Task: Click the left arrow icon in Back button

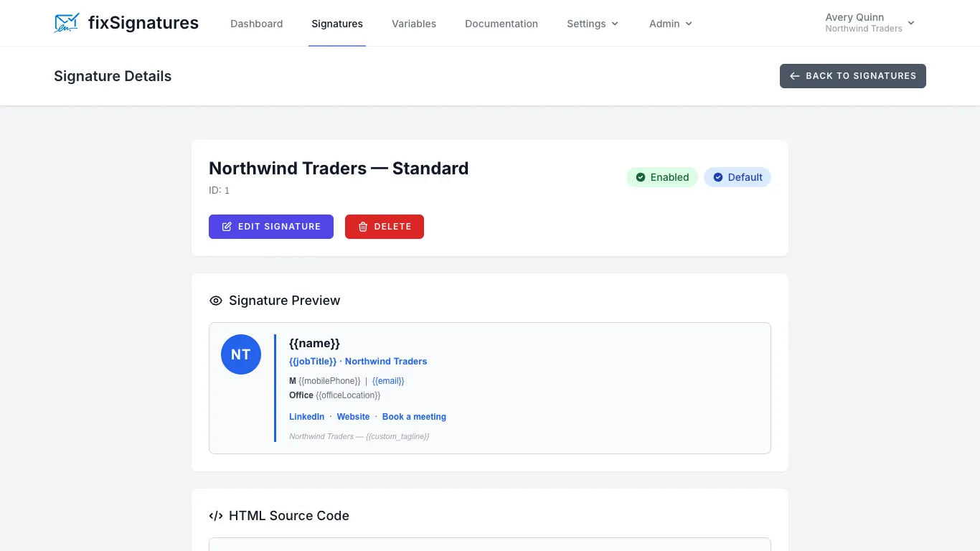Action: (795, 76)
